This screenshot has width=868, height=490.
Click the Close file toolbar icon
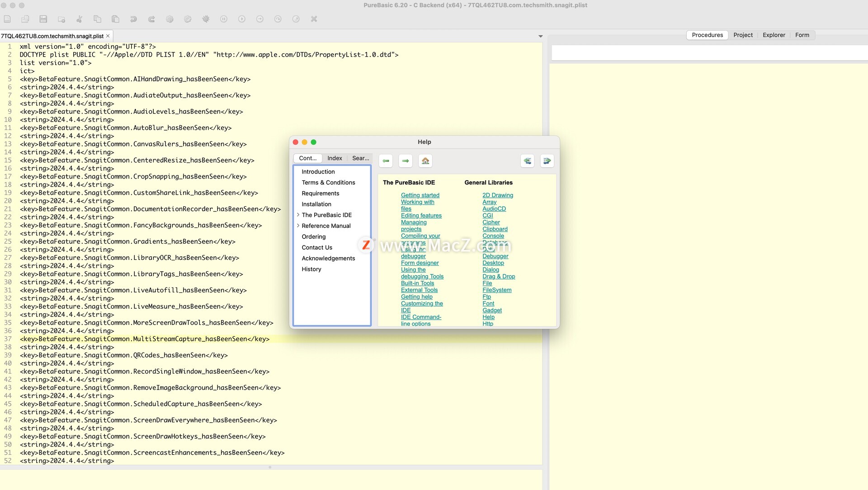(61, 19)
